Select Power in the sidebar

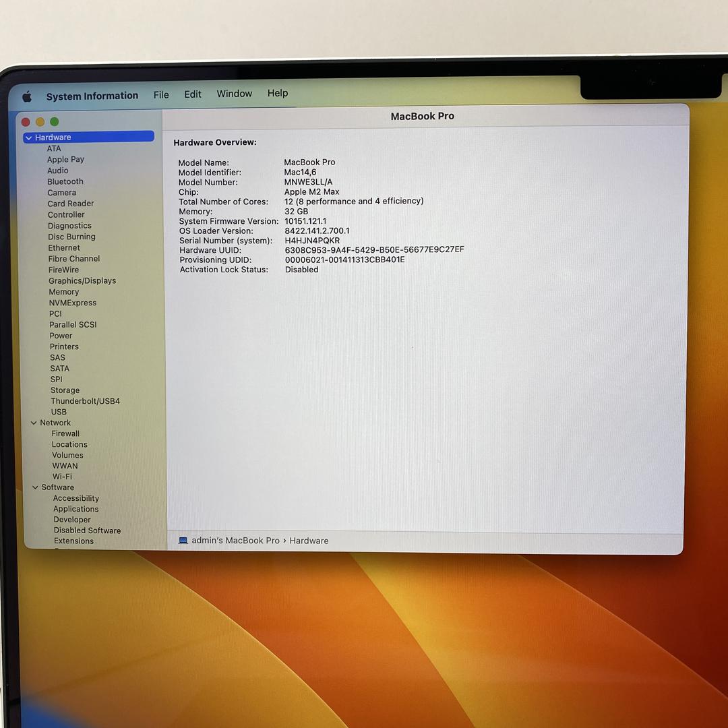tap(61, 336)
